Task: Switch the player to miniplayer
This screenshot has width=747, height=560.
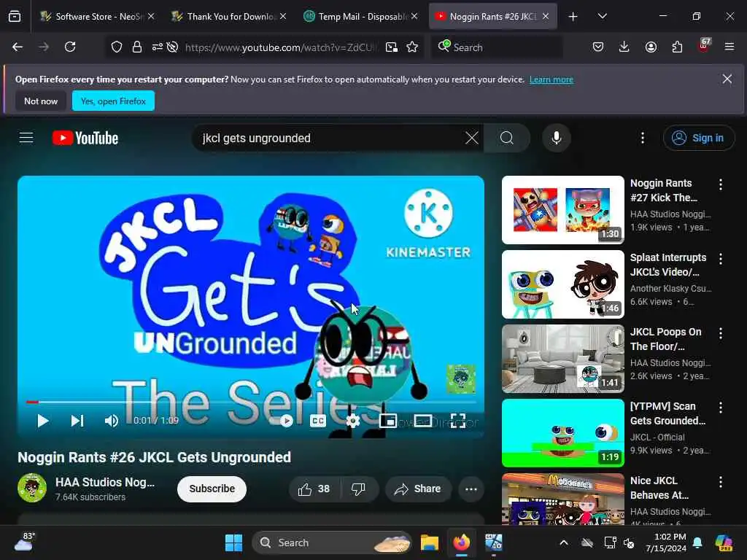Action: coord(388,421)
